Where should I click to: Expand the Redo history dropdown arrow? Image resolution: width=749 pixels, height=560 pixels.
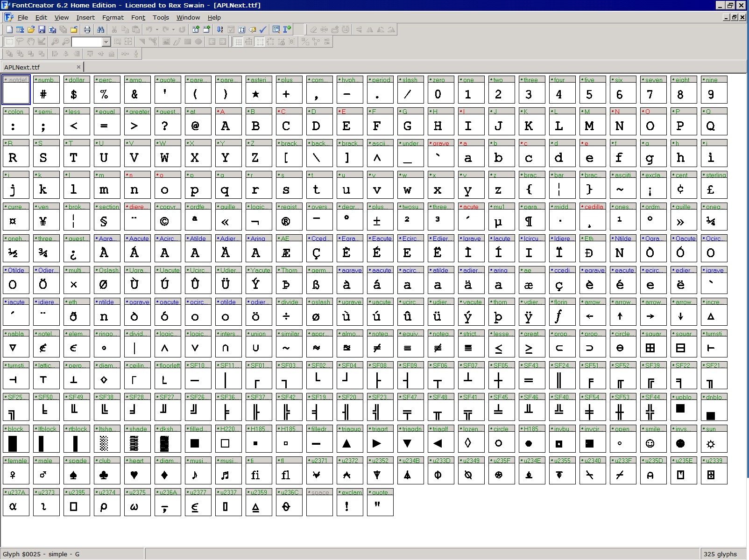(173, 29)
